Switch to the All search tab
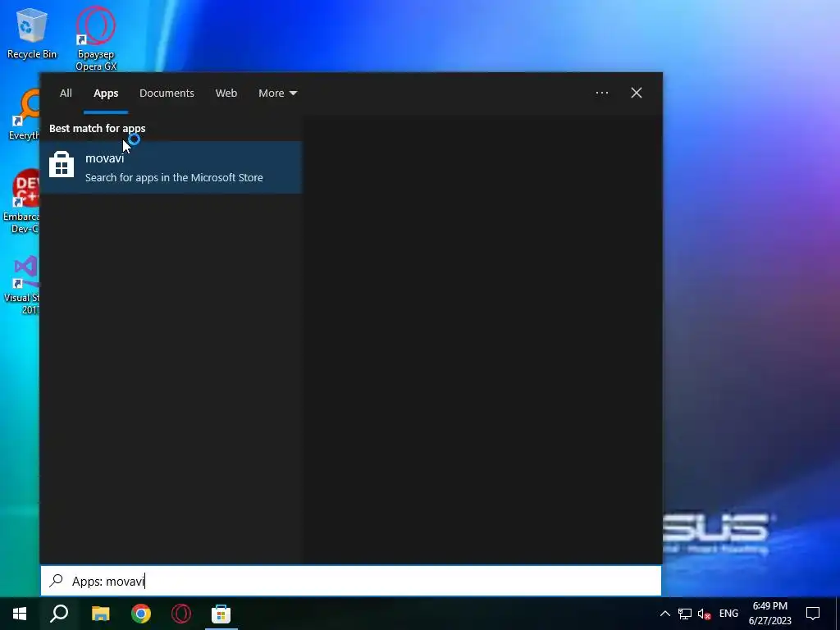The image size is (840, 630). tap(66, 94)
